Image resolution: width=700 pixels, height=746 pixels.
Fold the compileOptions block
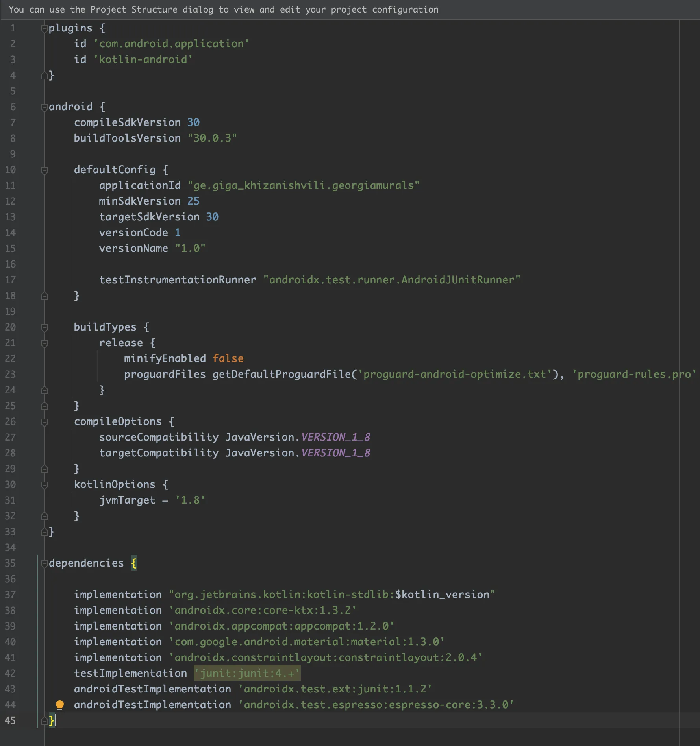44,422
